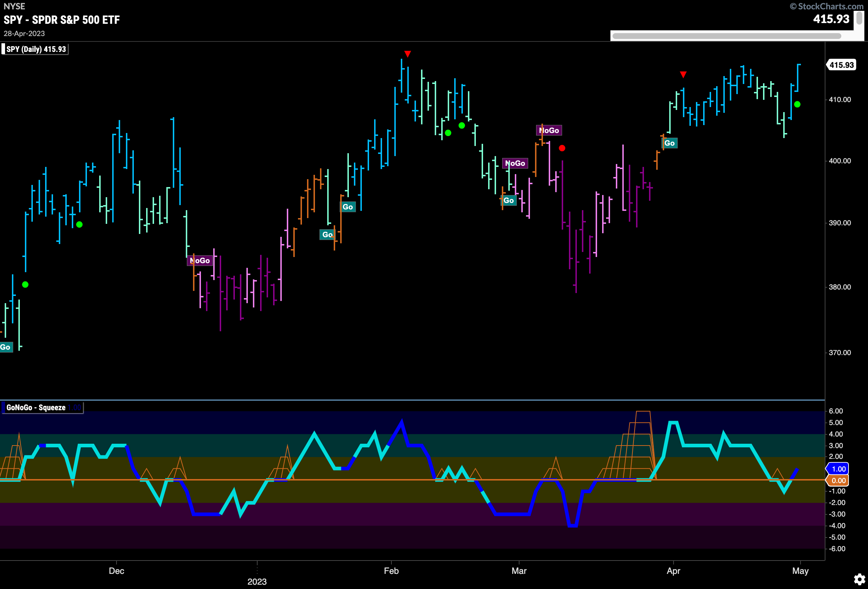Click the 400.00 price axis label
The height and width of the screenshot is (589, 868).
pyautogui.click(x=839, y=161)
